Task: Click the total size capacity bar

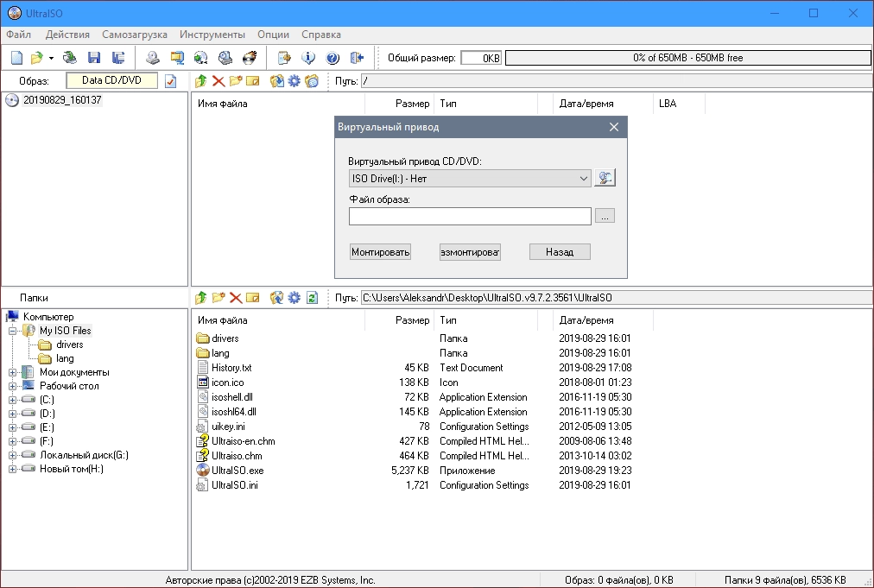Action: point(687,57)
